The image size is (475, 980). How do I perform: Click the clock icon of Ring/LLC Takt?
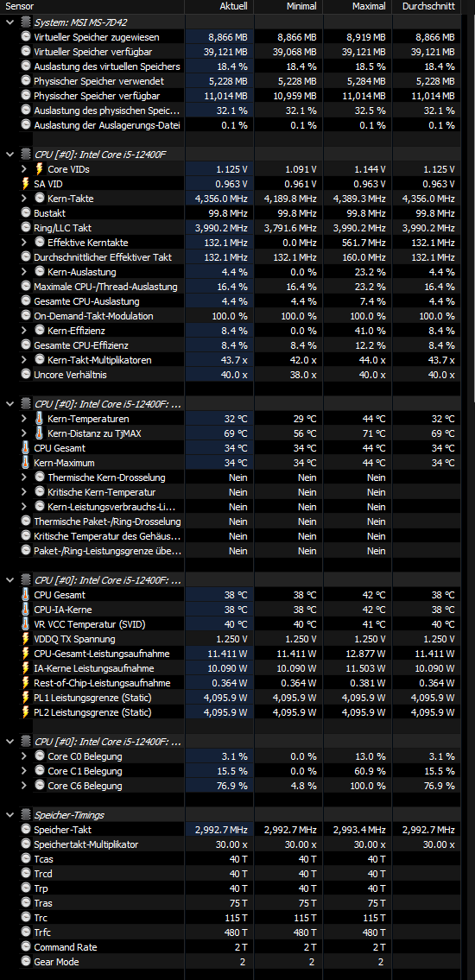point(26,227)
